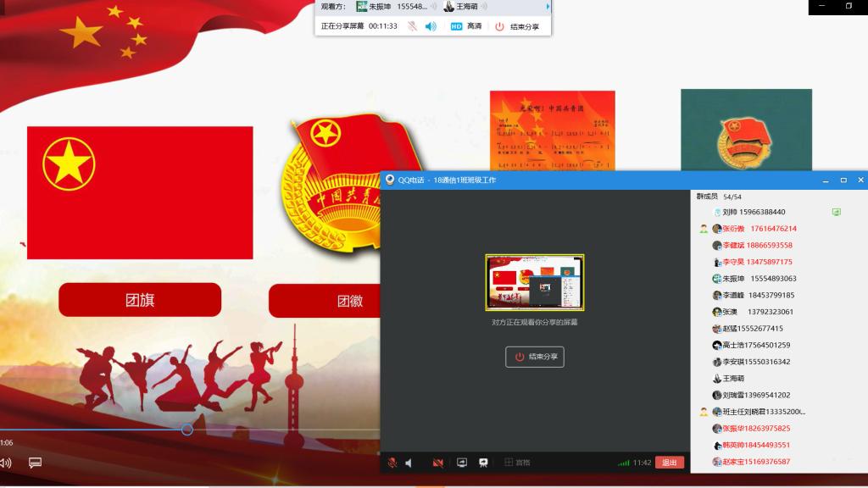
Task: Click the 团旗 red button on slide
Action: click(140, 300)
